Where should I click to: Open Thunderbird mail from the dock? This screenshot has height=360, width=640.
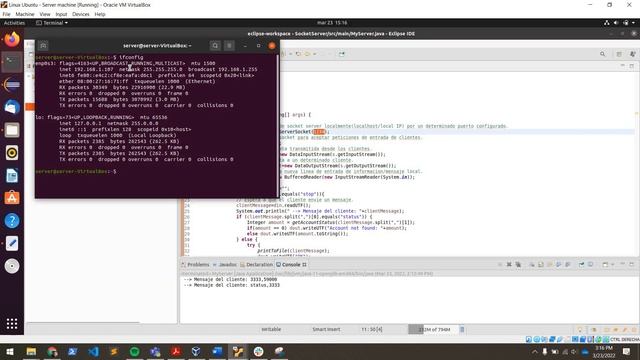point(12,108)
